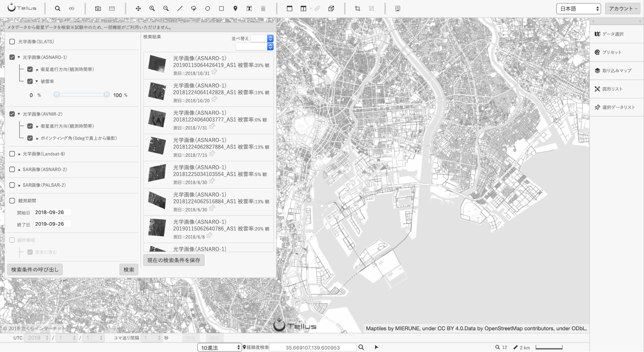Viewport: 644px width, 352px height.
Task: Toggle 光学画像(SLATS) checkbox
Action: tap(12, 42)
